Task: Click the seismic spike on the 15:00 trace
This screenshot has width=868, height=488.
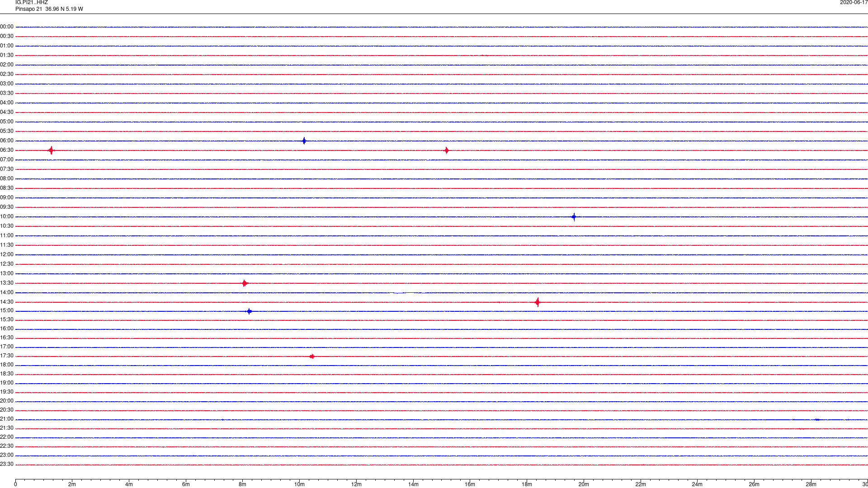Action: [x=249, y=311]
